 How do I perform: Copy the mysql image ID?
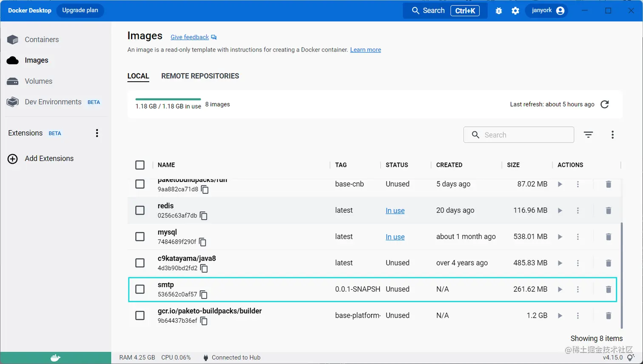coord(203,242)
